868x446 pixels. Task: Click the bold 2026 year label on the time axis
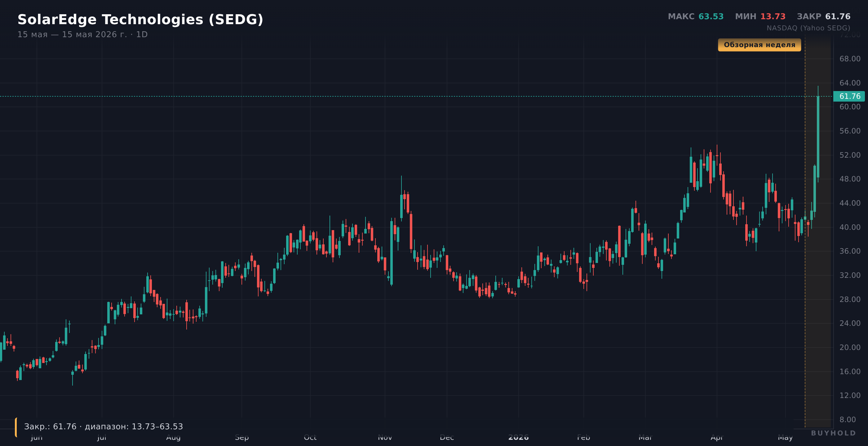(519, 437)
